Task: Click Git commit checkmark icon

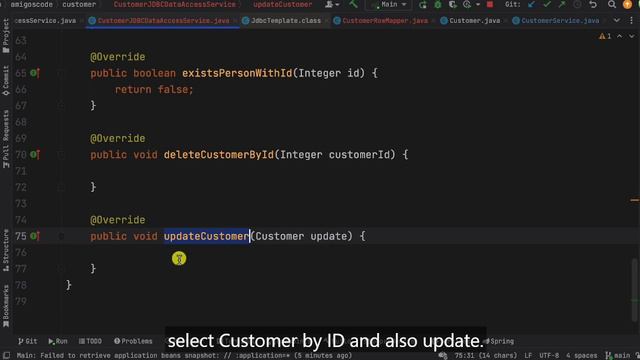Action: pyautogui.click(x=547, y=5)
